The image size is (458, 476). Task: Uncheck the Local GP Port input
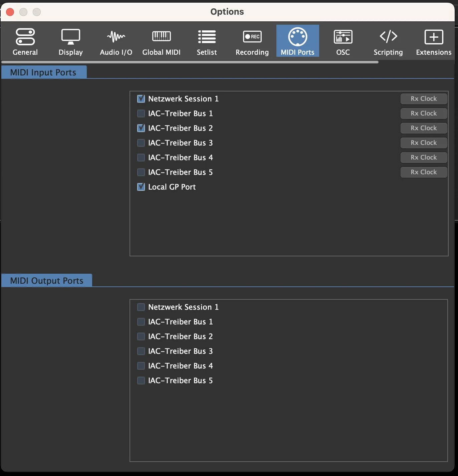(141, 187)
